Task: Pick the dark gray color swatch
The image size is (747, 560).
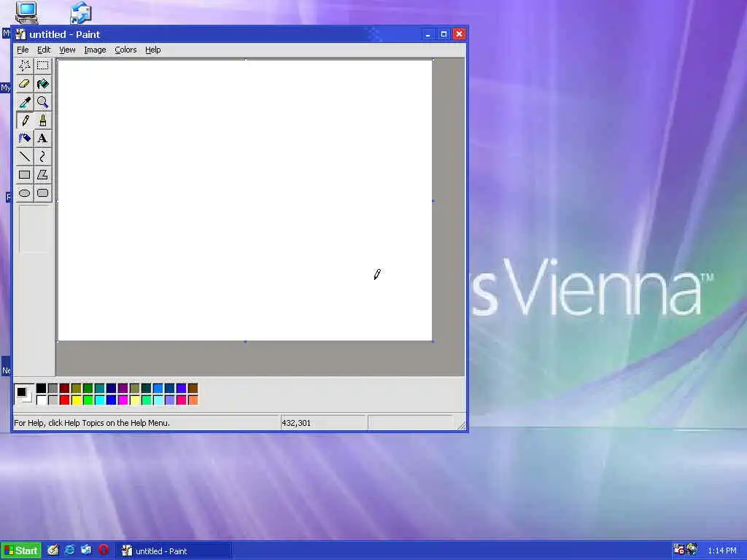Action: coord(53,389)
